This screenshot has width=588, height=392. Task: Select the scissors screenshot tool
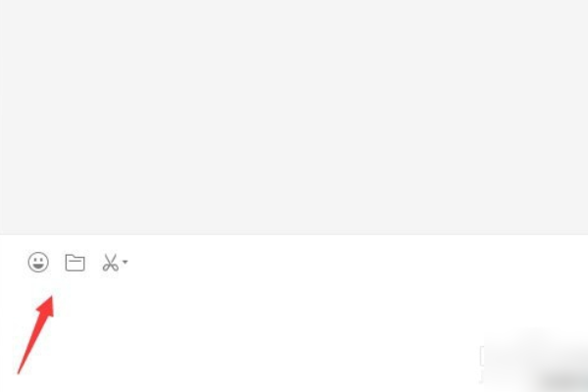110,263
